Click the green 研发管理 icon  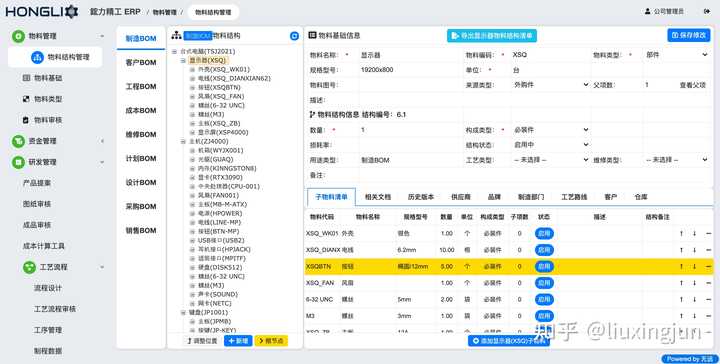coord(18,162)
